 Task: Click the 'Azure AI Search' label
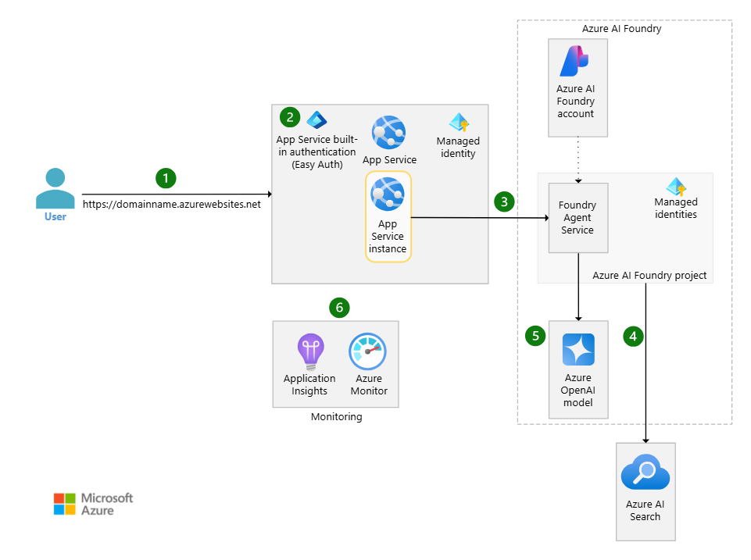click(x=646, y=510)
